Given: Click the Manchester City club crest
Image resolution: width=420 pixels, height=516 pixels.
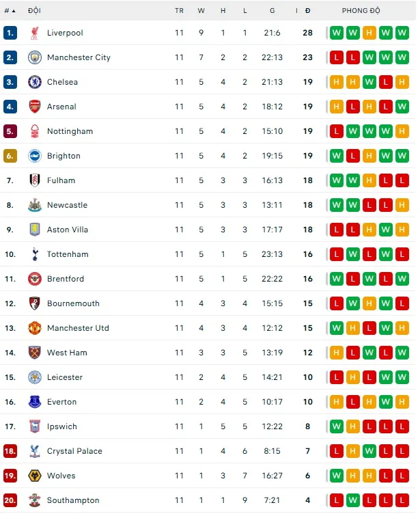Looking at the screenshot, I should [35, 57].
